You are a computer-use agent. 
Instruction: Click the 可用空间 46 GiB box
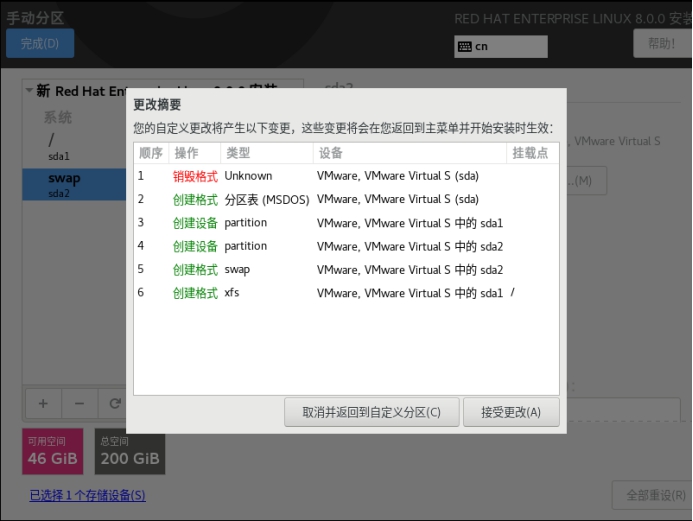click(53, 451)
